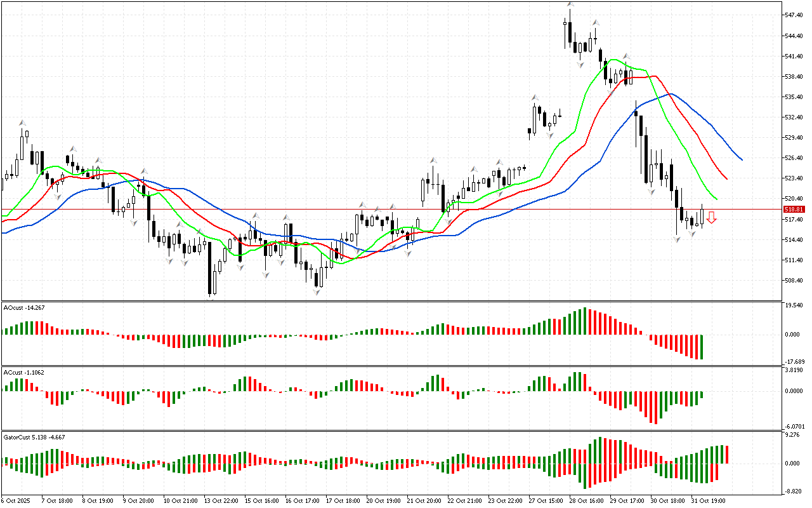Select the leftmost up fractal arrow on the chart

tap(22, 122)
